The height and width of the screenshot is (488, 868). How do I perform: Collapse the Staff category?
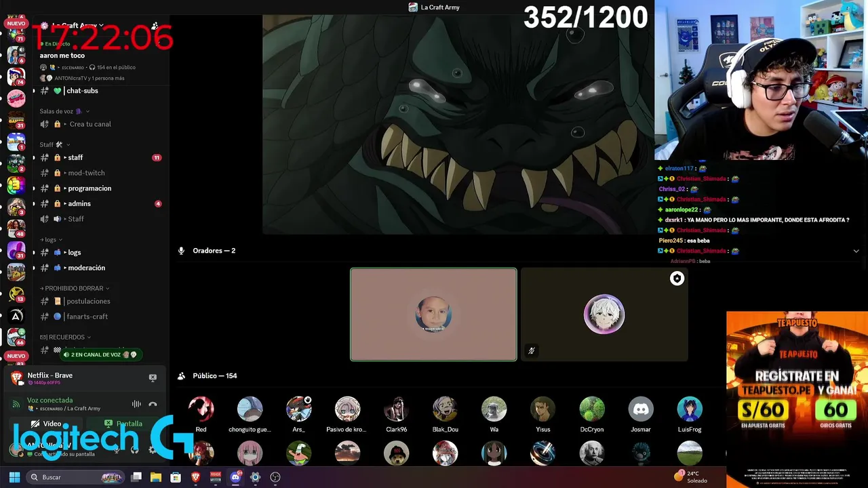(54, 144)
